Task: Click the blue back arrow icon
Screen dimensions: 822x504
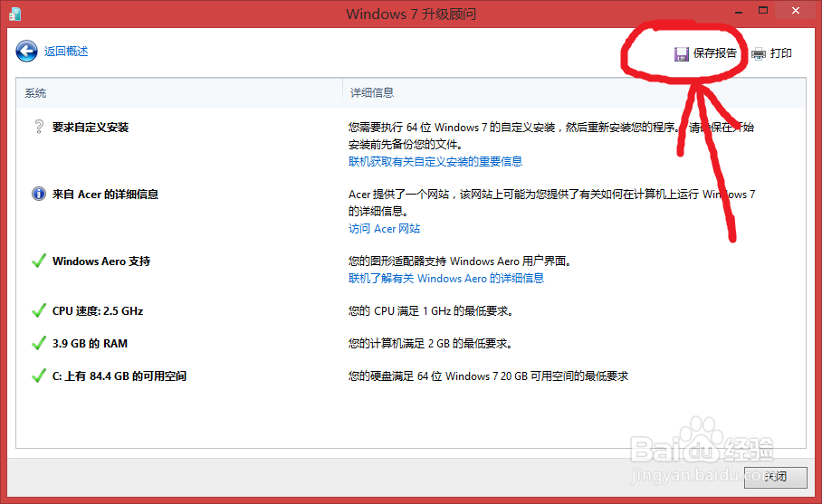Action: (x=26, y=52)
